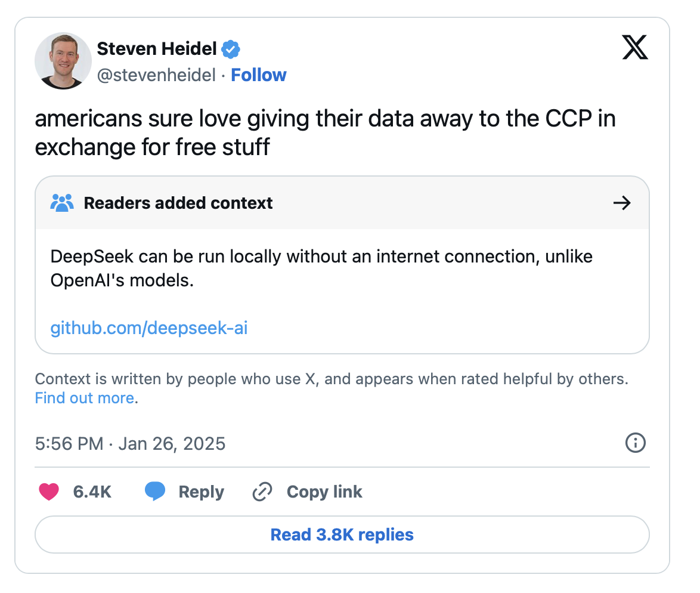Click the Copy link text

point(324,492)
